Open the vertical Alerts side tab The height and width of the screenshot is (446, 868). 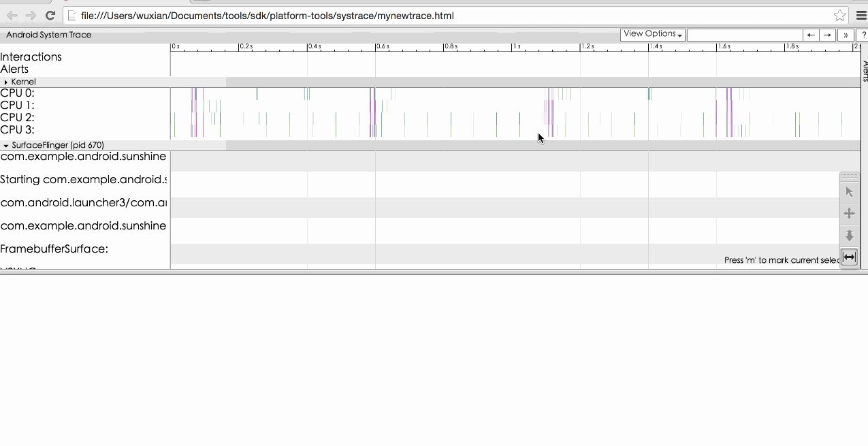(x=865, y=71)
